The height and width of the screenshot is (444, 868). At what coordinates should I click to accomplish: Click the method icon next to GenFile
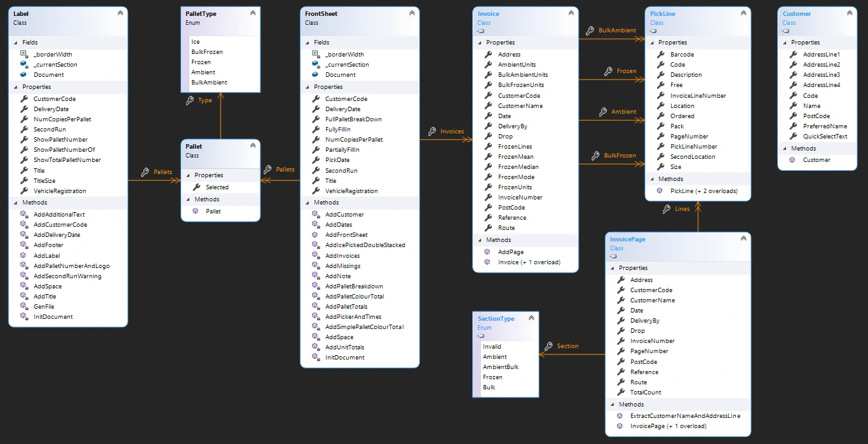(24, 306)
